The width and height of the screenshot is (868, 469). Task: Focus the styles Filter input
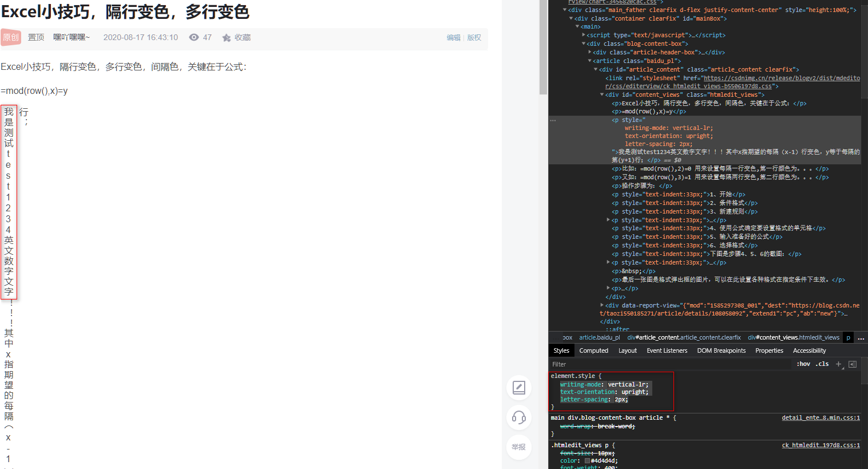[x=669, y=364]
